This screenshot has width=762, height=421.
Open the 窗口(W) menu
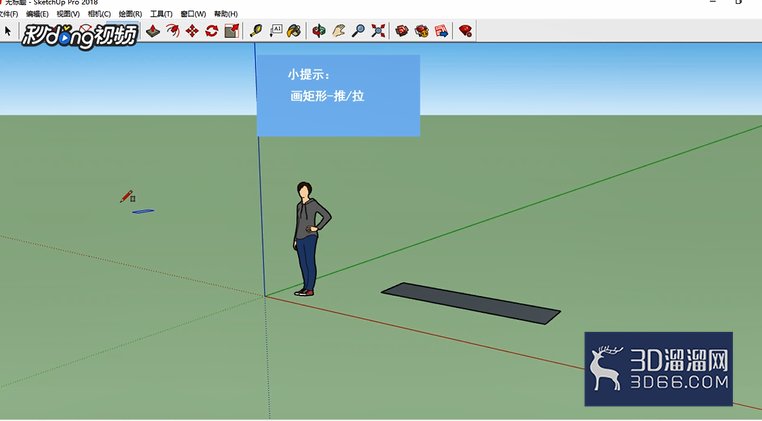pos(193,14)
